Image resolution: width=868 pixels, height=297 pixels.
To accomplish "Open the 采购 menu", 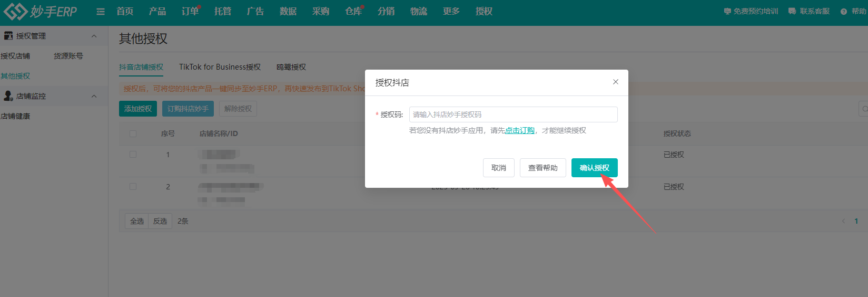I will pyautogui.click(x=321, y=12).
